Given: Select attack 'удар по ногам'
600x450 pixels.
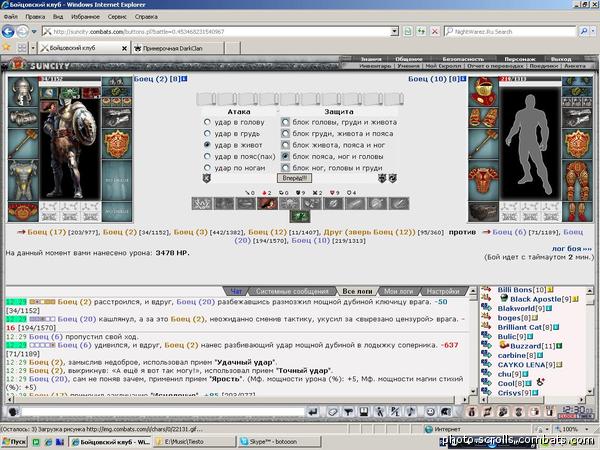Looking at the screenshot, I should click(207, 168).
